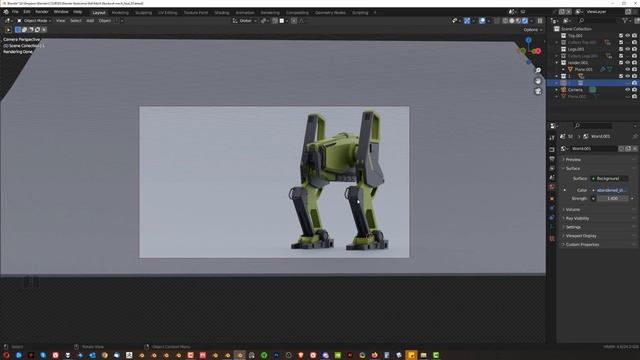The height and width of the screenshot is (360, 640).
Task: Activate the set-selection box select mode icon
Action: click(x=18, y=30)
